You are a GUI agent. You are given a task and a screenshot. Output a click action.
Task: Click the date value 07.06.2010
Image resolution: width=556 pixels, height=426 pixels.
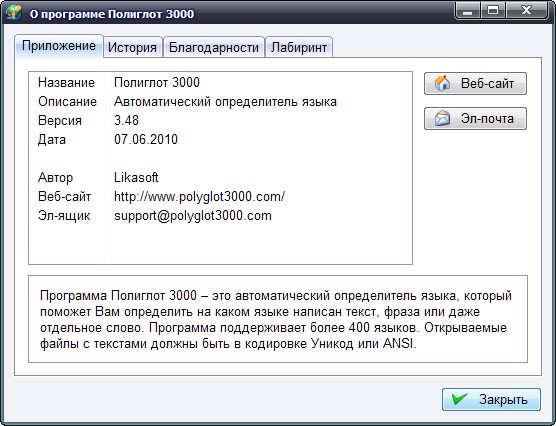coord(146,139)
